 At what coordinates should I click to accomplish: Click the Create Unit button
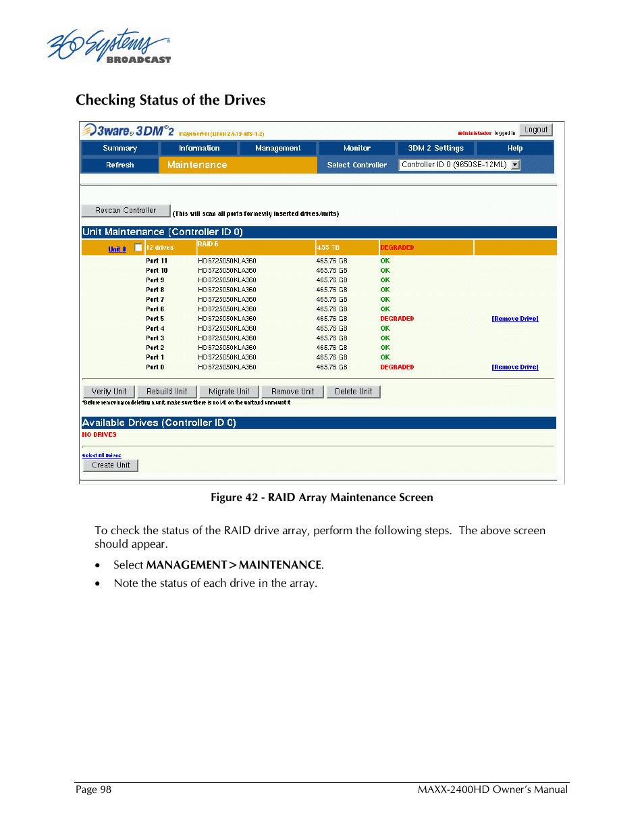click(111, 465)
